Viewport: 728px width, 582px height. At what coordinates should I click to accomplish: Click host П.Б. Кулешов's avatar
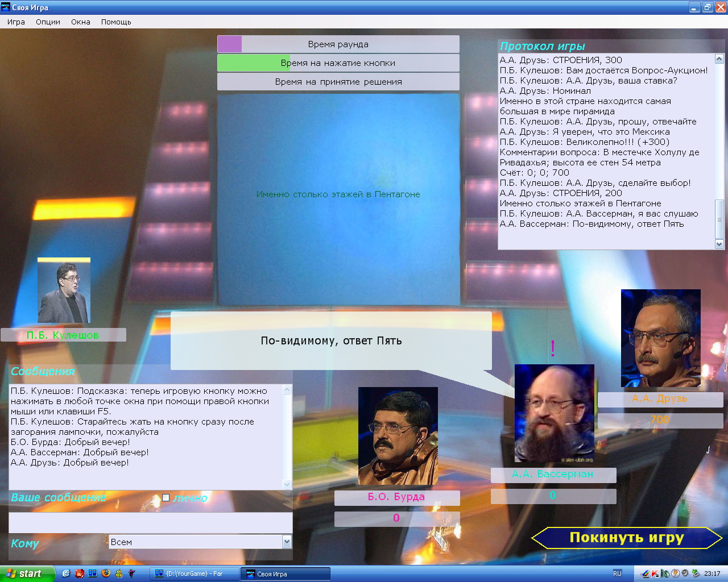[x=64, y=291]
